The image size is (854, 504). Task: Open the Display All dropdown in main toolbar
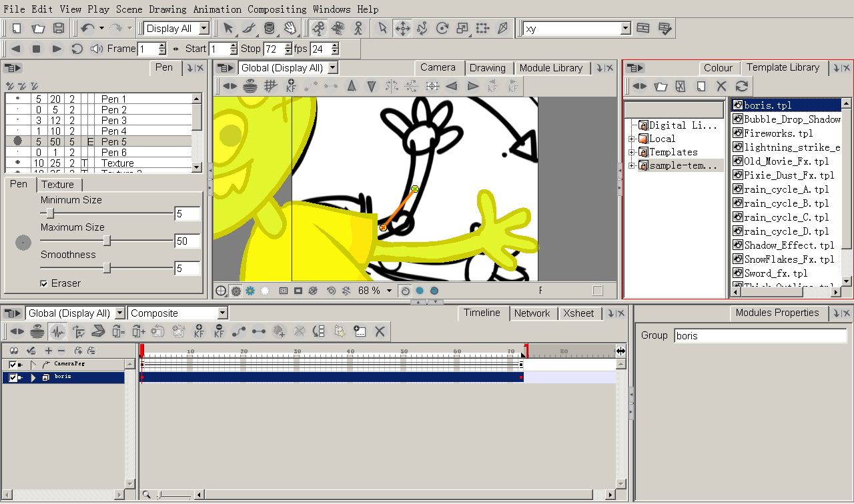(204, 29)
